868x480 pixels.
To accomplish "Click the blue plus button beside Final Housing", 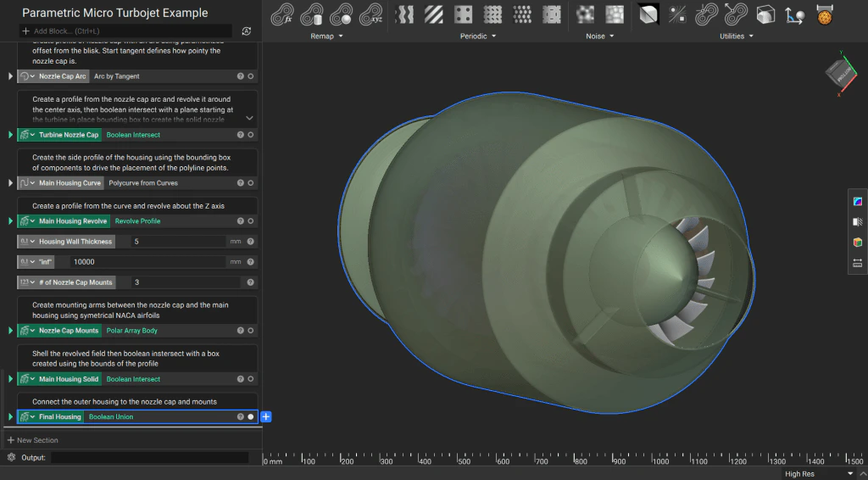I will point(266,417).
